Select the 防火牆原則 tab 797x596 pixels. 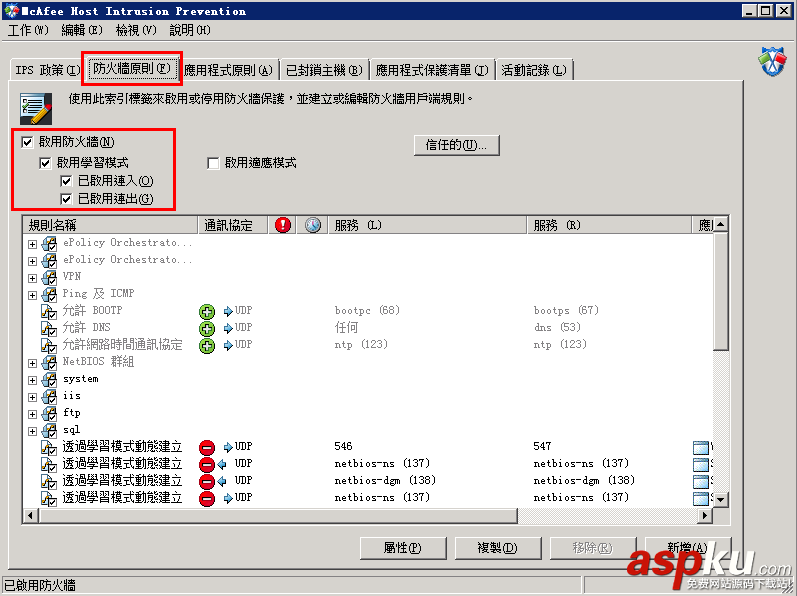point(132,68)
